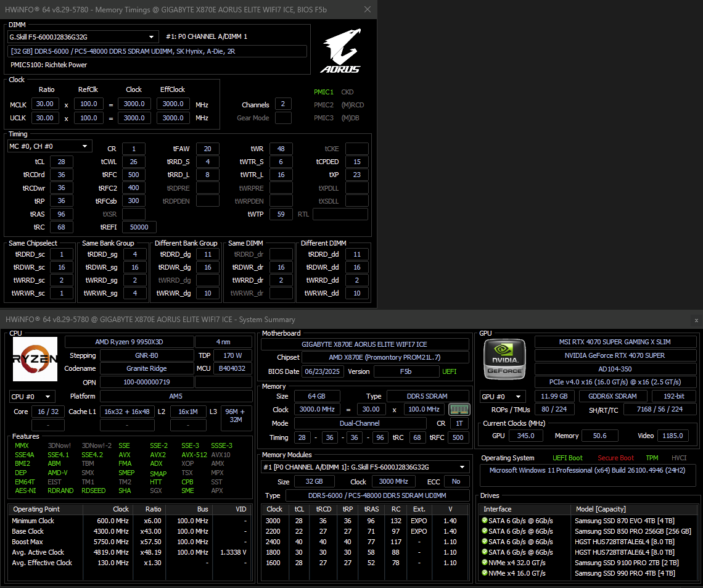Click the Granite Ridge codename field
The height and width of the screenshot is (588, 703).
point(147,368)
